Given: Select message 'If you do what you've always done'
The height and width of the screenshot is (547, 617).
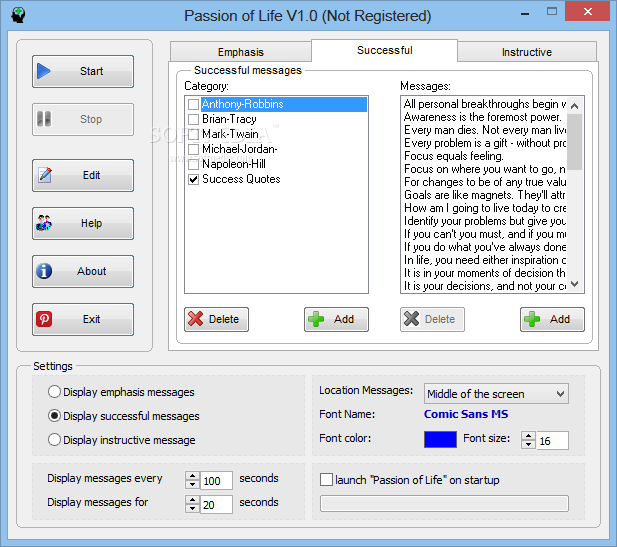Looking at the screenshot, I should click(484, 247).
